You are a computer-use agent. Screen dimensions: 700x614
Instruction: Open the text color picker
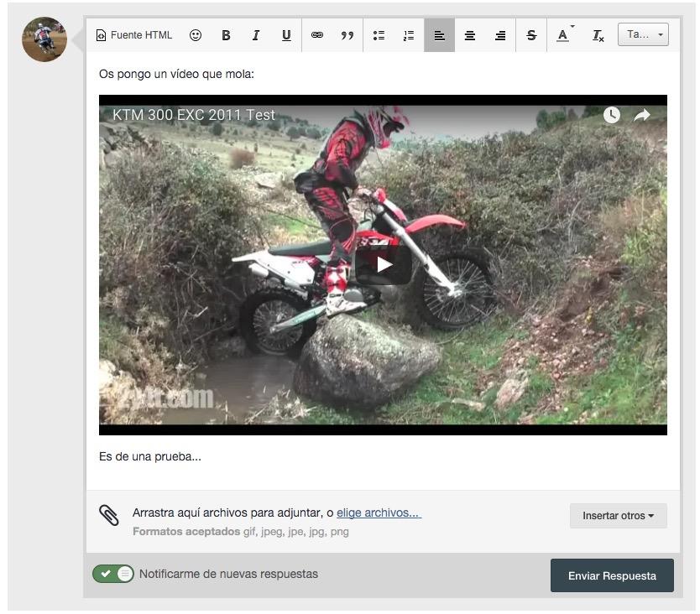[x=563, y=35]
